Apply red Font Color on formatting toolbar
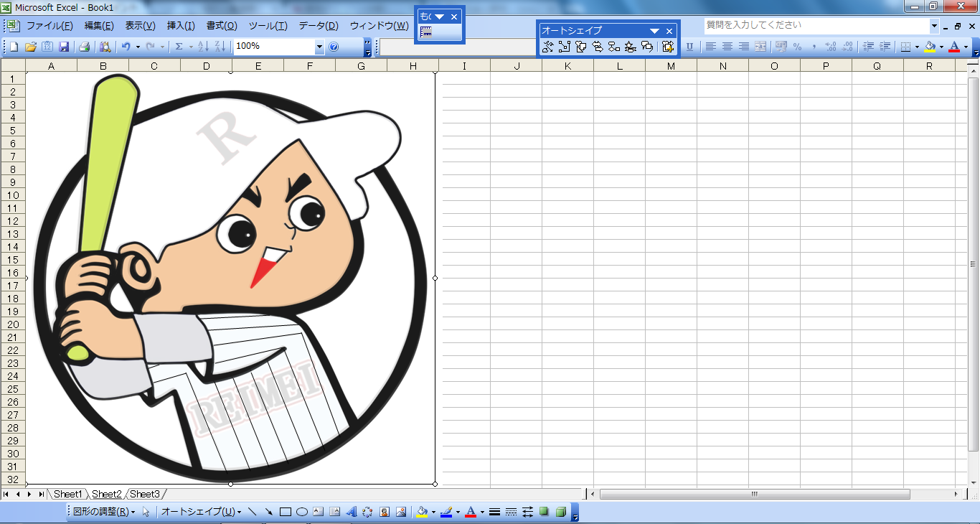This screenshot has width=980, height=524. tap(954, 47)
